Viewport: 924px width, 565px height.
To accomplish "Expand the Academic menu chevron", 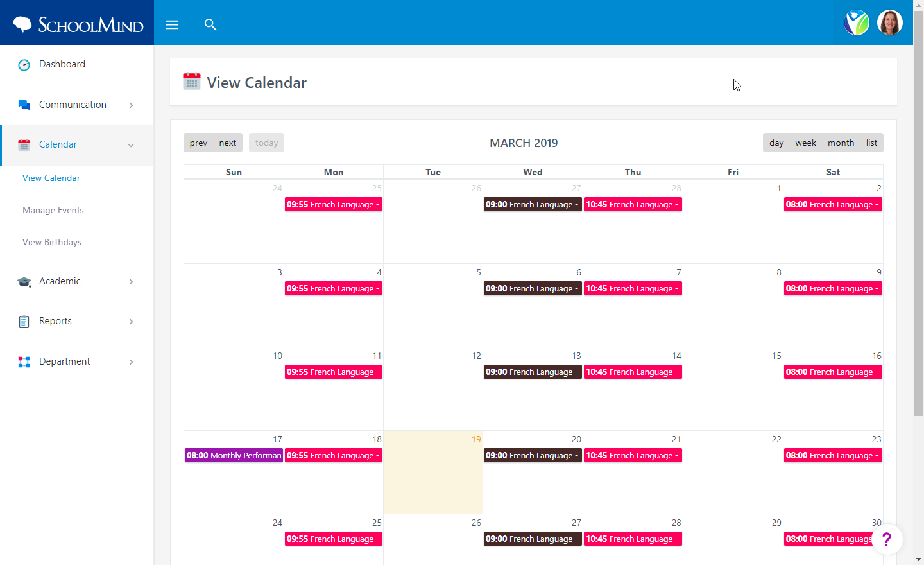I will click(x=131, y=281).
